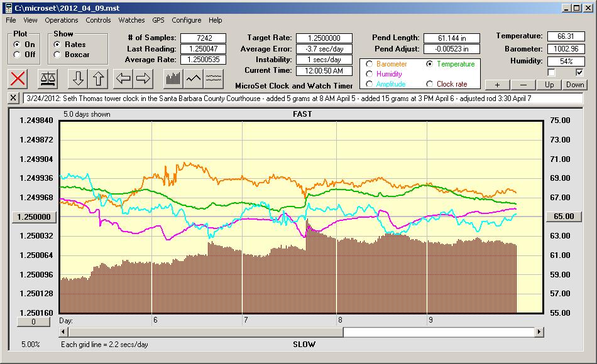Click the 'MicroSet Clock and Watch Timer' text
The image size is (597, 364).
tap(294, 86)
